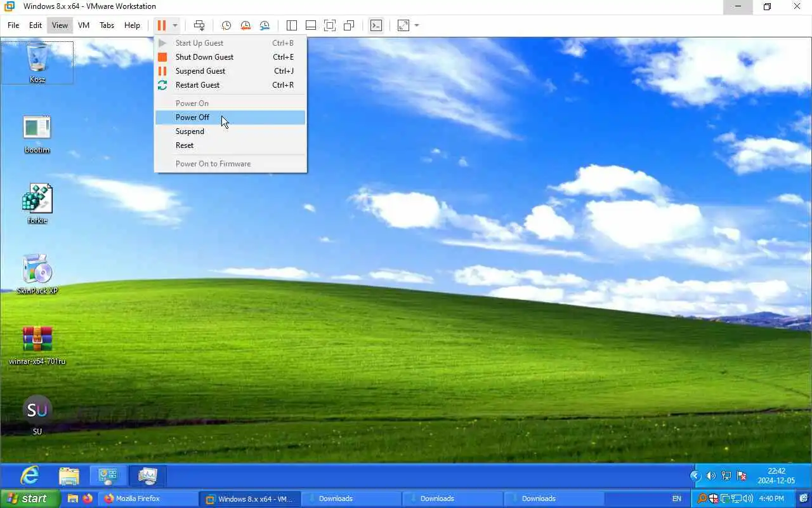The width and height of the screenshot is (812, 508).
Task: Open the power options dropdown arrow
Action: coord(175,25)
